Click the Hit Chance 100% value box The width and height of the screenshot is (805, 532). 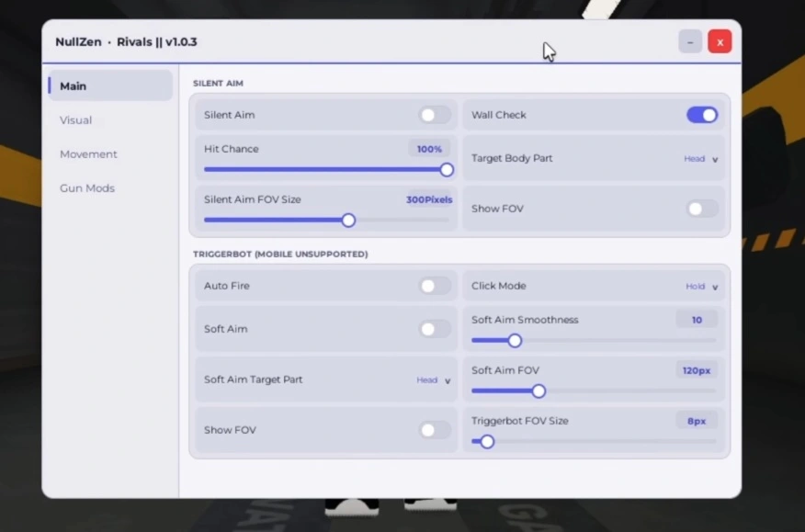[x=429, y=149]
